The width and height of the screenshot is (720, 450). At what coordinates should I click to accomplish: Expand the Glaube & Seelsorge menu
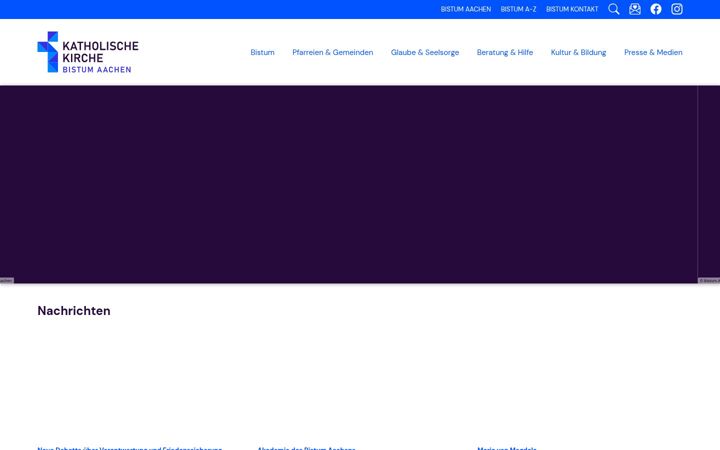(425, 52)
